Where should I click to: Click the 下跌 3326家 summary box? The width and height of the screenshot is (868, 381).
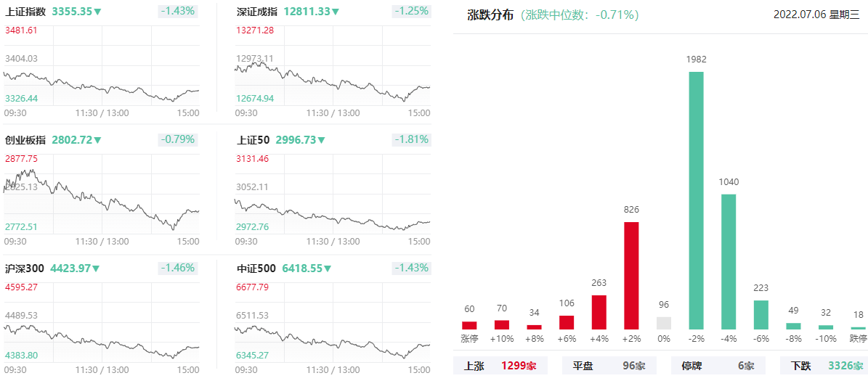tap(825, 366)
